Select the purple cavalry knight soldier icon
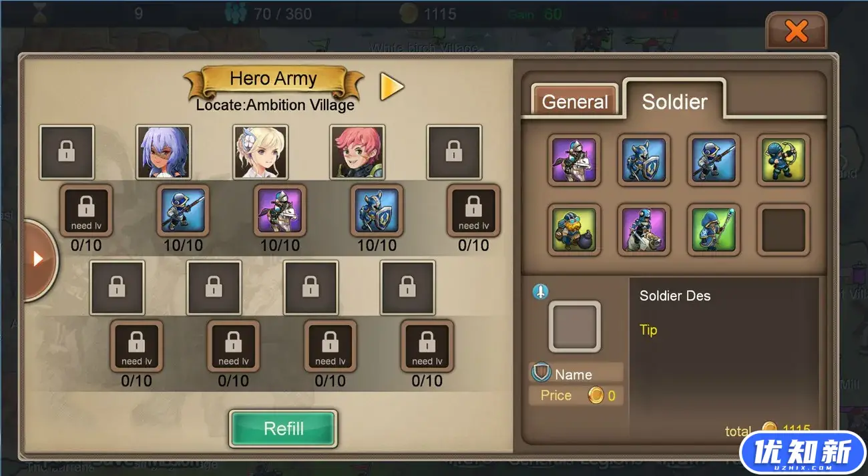 coord(574,160)
